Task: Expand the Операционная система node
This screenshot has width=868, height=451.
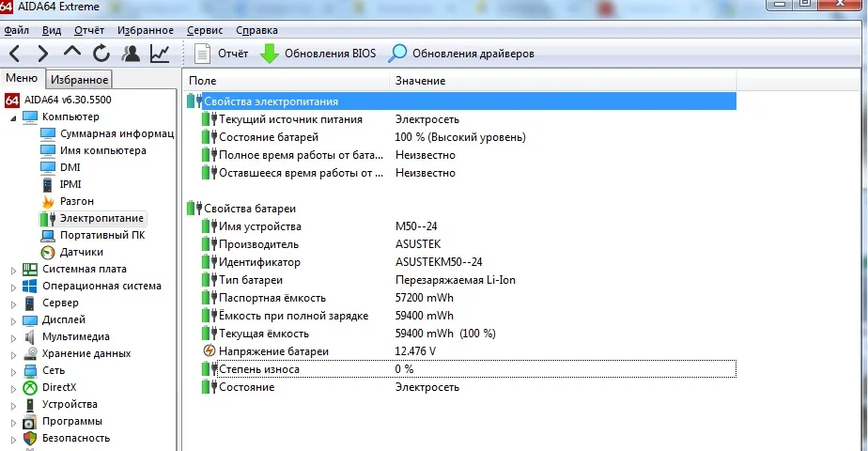Action: coord(14,288)
